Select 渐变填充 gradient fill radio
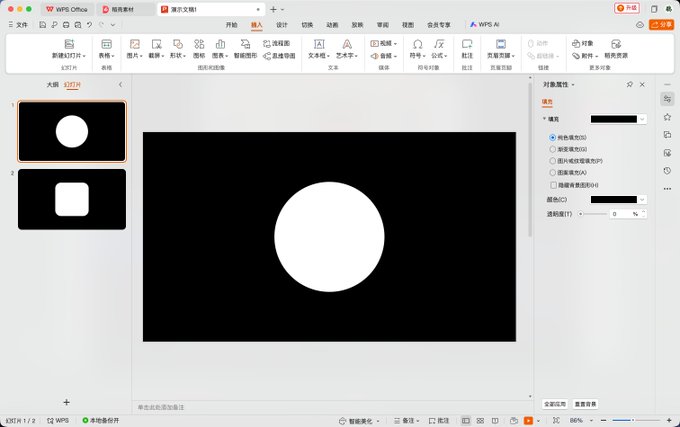Screen dimensions: 680x427 click(552, 149)
